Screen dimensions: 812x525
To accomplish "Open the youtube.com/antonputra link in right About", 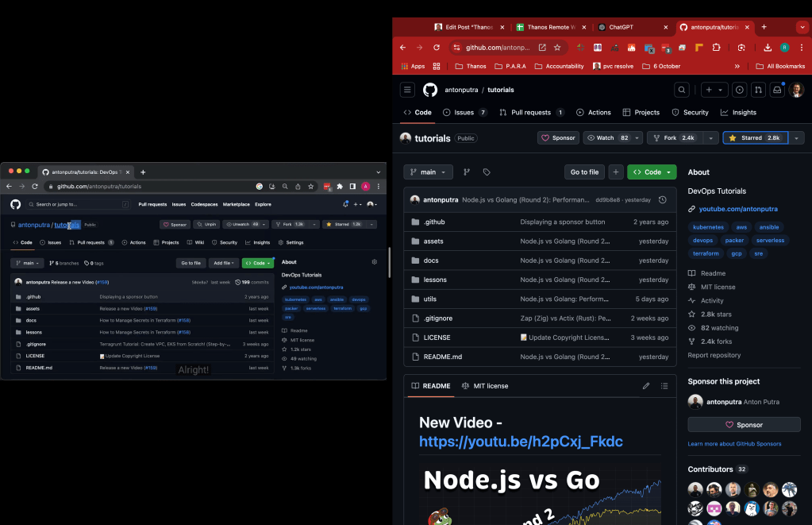I will click(x=738, y=209).
